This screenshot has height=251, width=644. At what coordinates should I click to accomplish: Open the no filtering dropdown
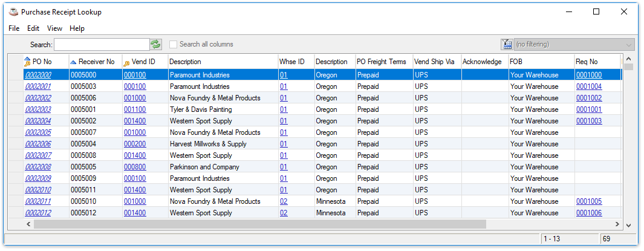pos(574,44)
